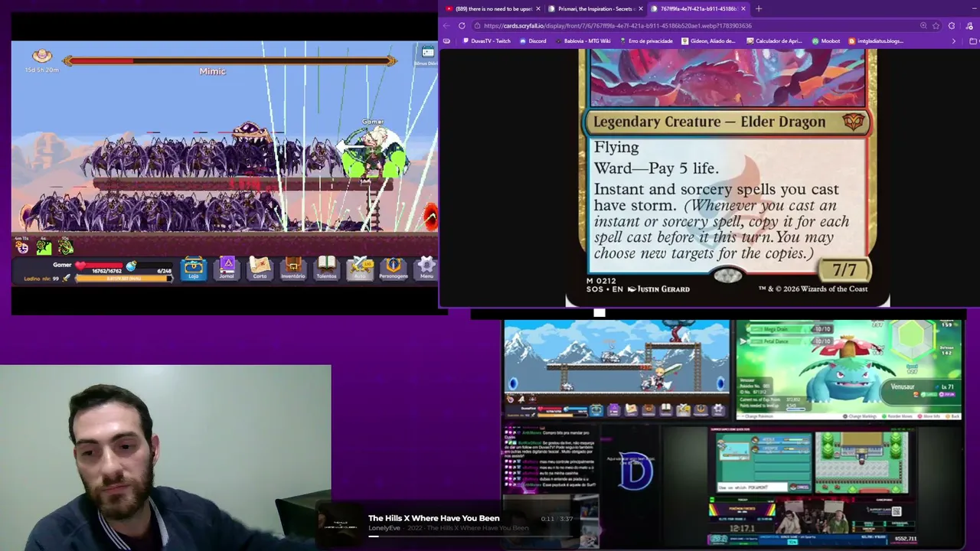Open the game Menu gear icon
Screen dimensions: 980x551
pyautogui.click(x=426, y=268)
